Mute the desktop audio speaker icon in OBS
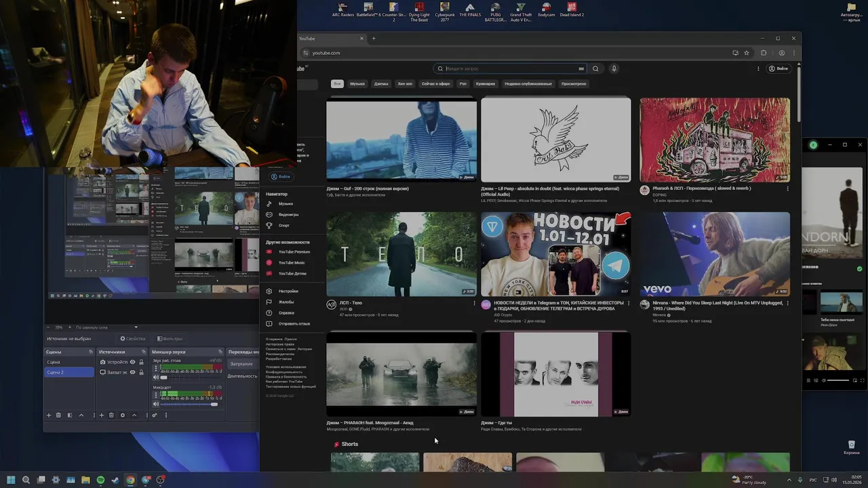The image size is (868, 488). (156, 378)
